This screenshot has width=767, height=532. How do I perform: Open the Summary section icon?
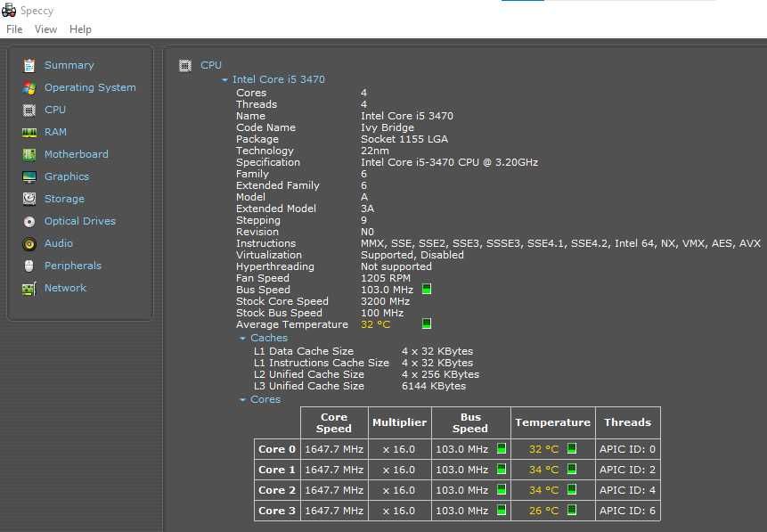pos(29,65)
